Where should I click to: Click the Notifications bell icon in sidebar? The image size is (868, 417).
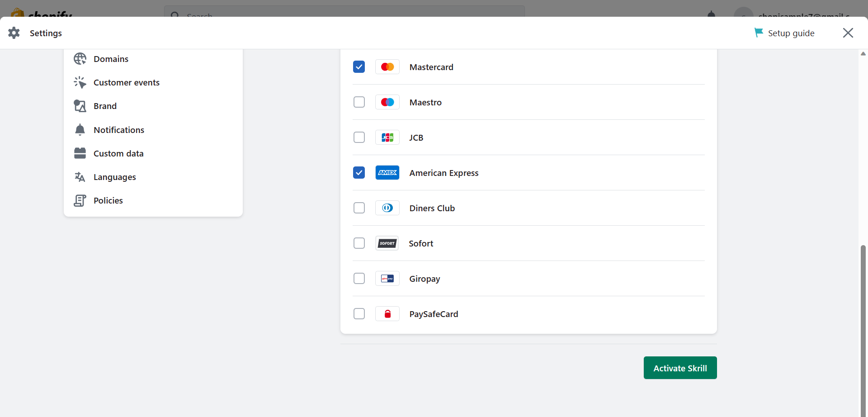[x=80, y=130]
